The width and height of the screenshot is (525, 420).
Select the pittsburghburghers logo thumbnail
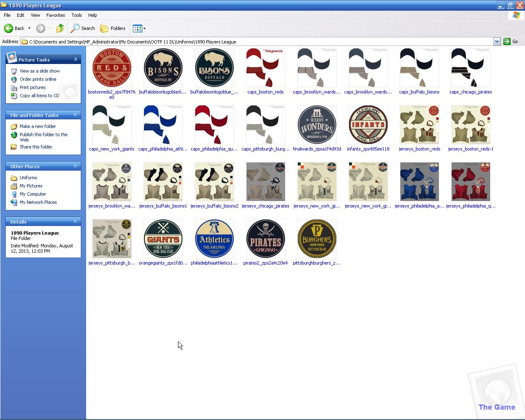coord(317,239)
